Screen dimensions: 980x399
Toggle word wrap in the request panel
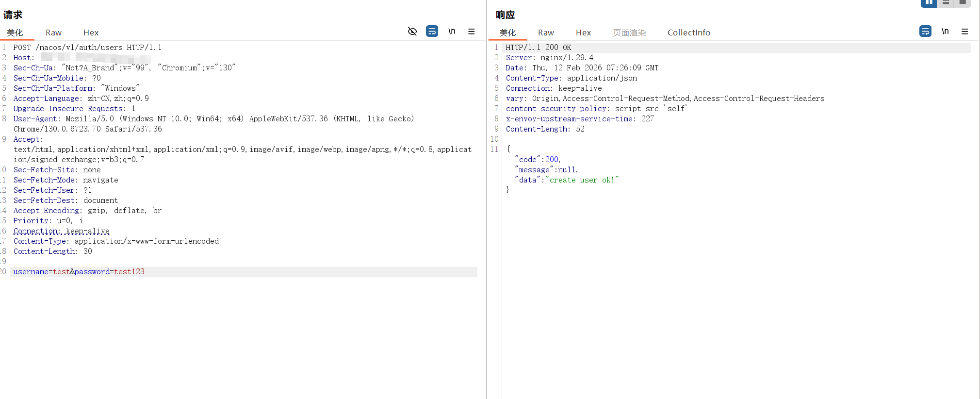point(432,32)
